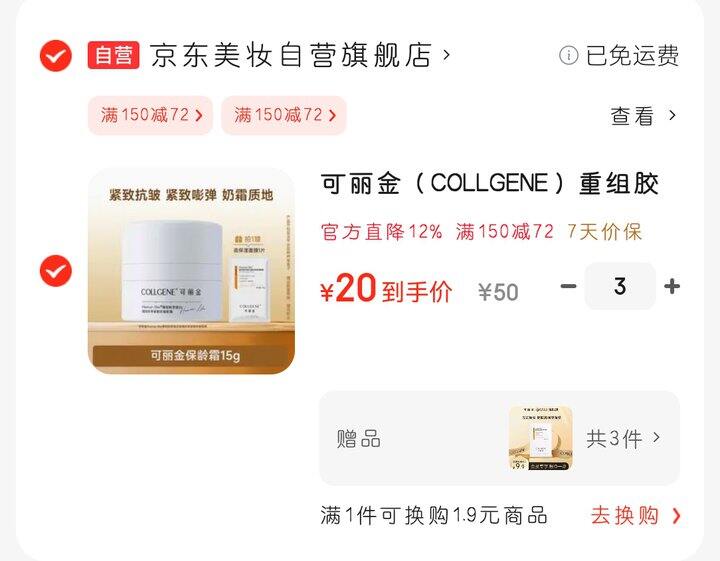
Task: Open the COLLGENE cream product image
Action: (191, 271)
